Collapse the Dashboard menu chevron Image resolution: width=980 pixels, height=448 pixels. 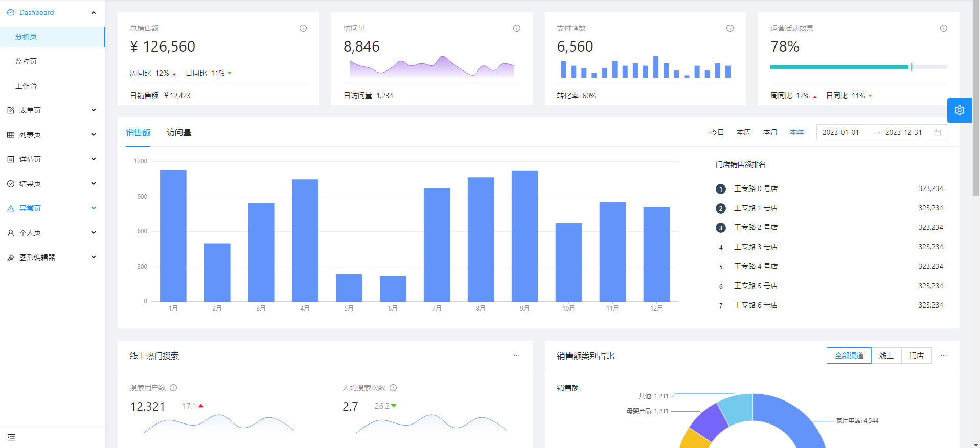coord(94,12)
